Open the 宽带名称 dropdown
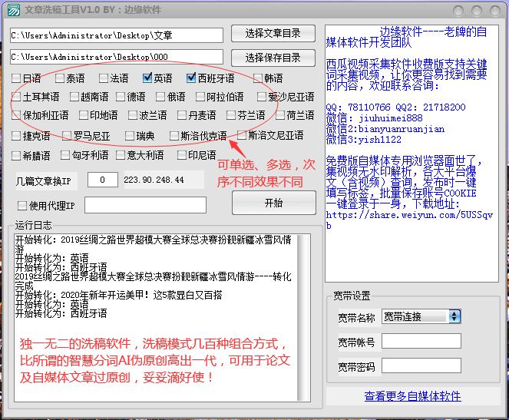Screen dimensions: 509x420 [x=421, y=316]
